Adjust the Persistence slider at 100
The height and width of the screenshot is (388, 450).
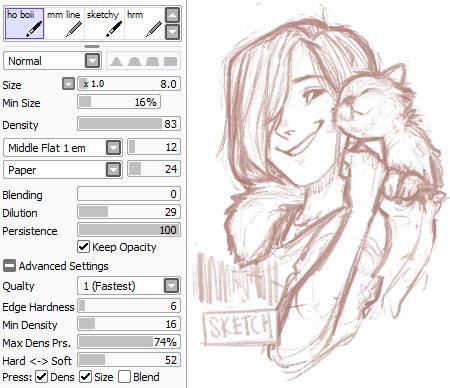[129, 230]
